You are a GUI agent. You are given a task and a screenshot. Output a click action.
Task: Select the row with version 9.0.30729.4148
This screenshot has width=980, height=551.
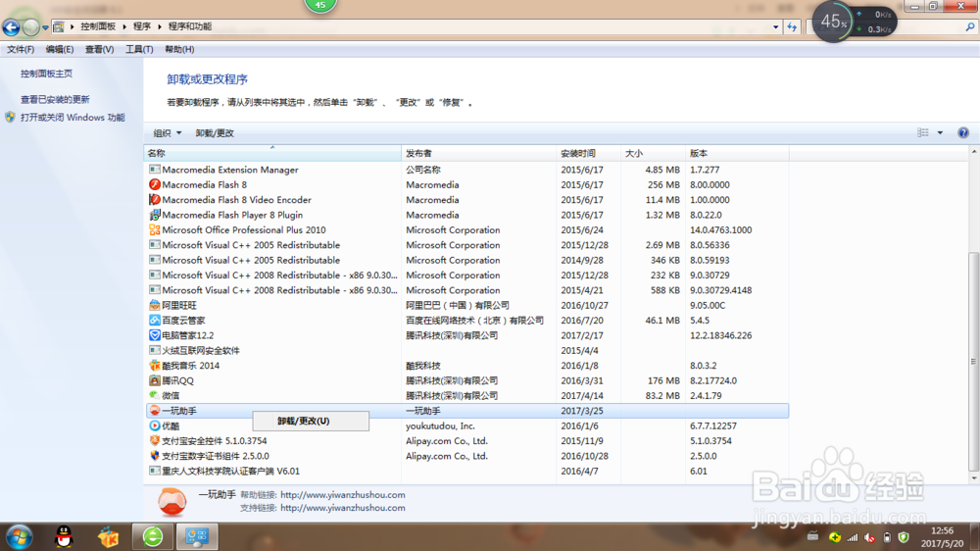tap(466, 290)
